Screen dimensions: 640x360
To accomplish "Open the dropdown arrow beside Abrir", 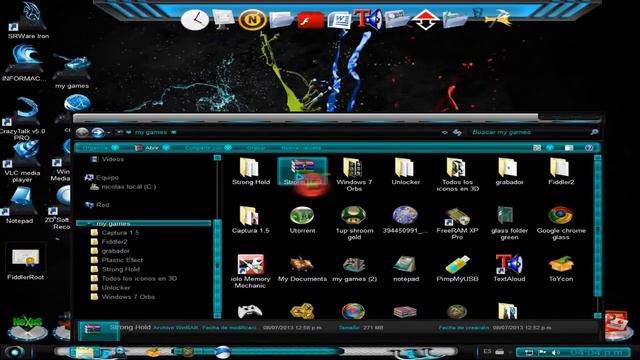I will coord(166,148).
